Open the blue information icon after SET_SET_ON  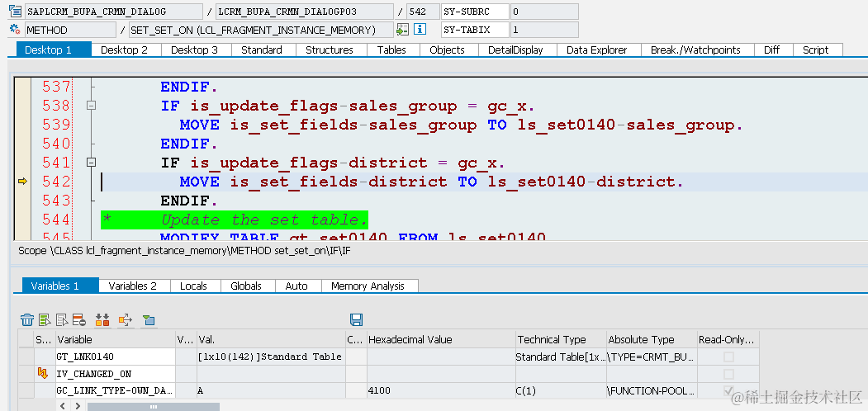420,30
